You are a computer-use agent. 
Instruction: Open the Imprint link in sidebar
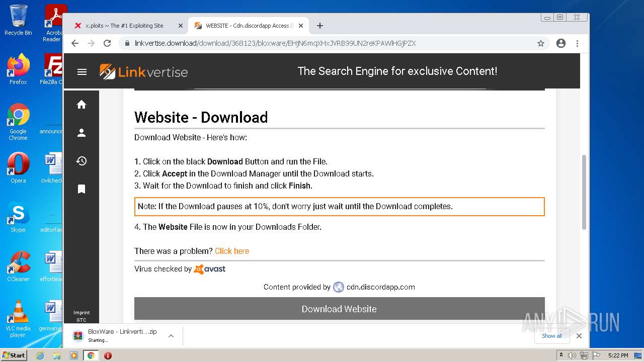click(x=82, y=313)
